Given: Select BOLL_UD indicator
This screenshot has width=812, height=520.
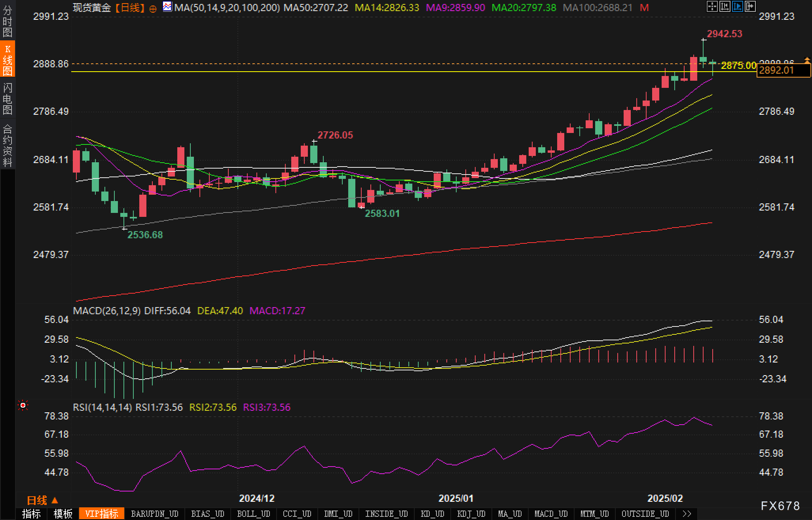Looking at the screenshot, I should click(253, 514).
